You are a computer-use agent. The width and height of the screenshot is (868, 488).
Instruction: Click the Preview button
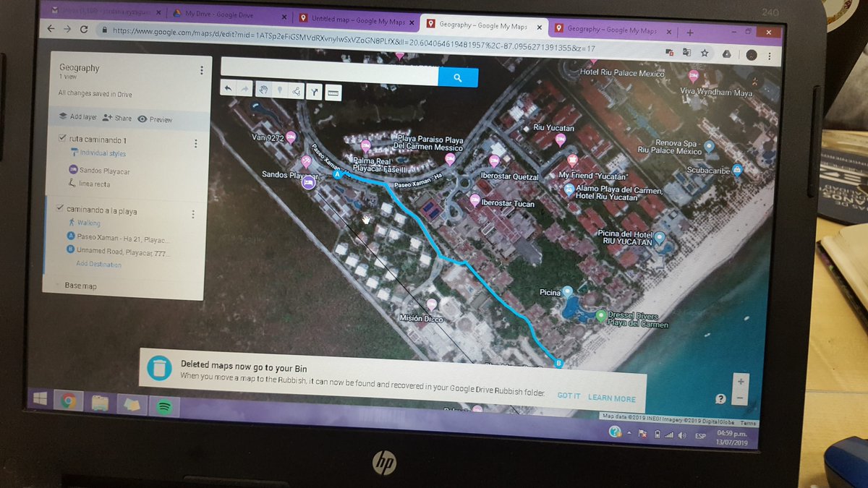[x=155, y=119]
